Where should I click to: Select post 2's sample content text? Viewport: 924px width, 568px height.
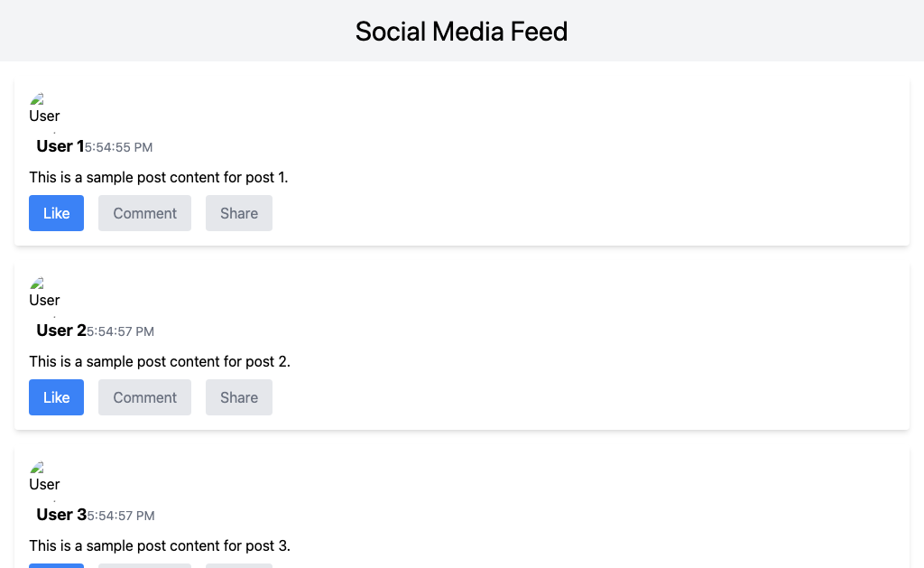(160, 361)
